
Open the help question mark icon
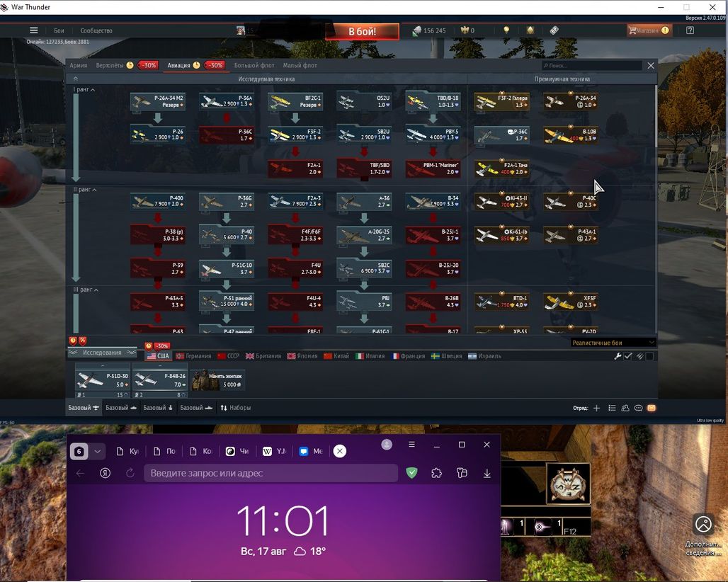click(x=690, y=30)
